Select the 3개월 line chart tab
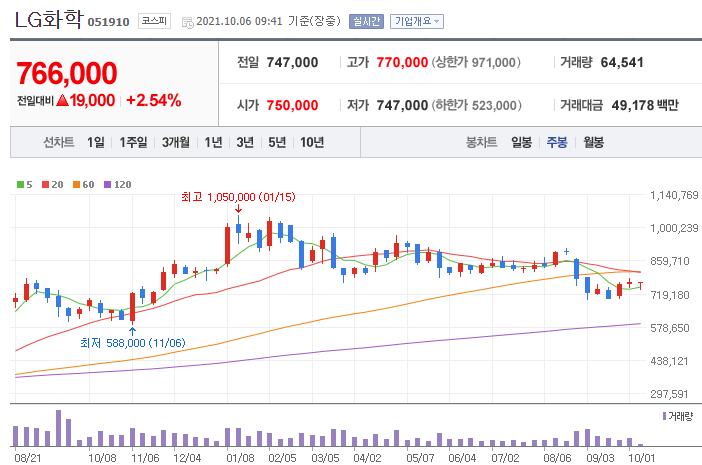This screenshot has height=465, width=702. click(176, 142)
